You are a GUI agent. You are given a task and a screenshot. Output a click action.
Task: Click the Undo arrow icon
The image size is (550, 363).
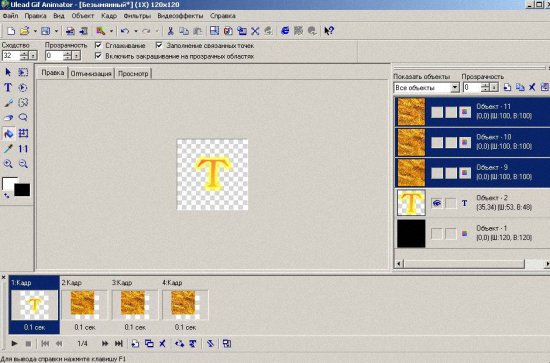click(125, 31)
